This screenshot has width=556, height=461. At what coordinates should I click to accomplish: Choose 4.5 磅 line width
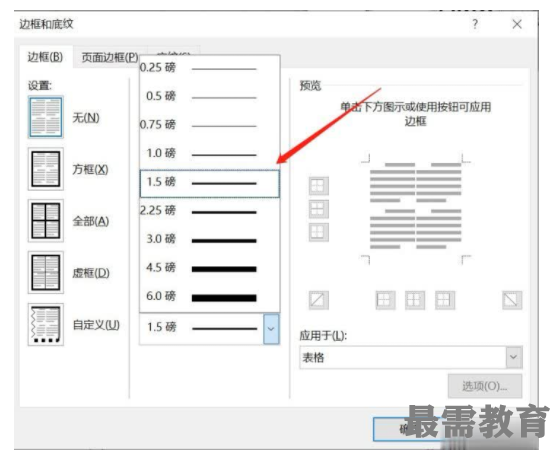click(210, 268)
